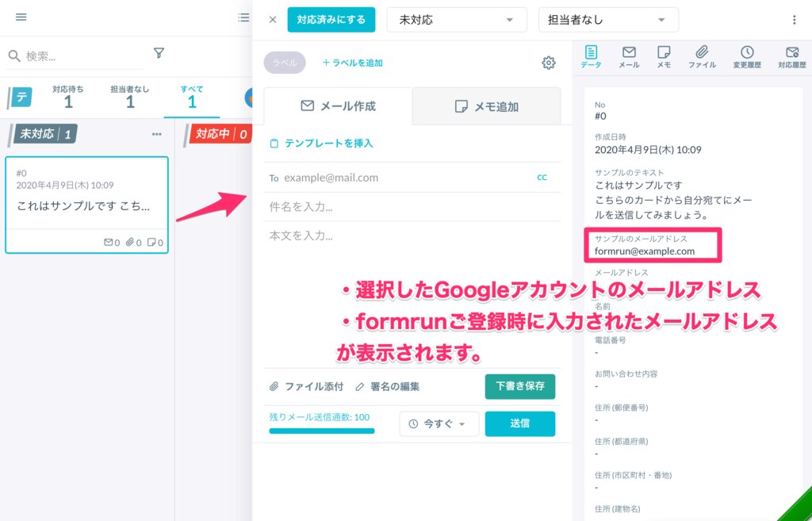Click the 対応中 column header

pos(220,134)
